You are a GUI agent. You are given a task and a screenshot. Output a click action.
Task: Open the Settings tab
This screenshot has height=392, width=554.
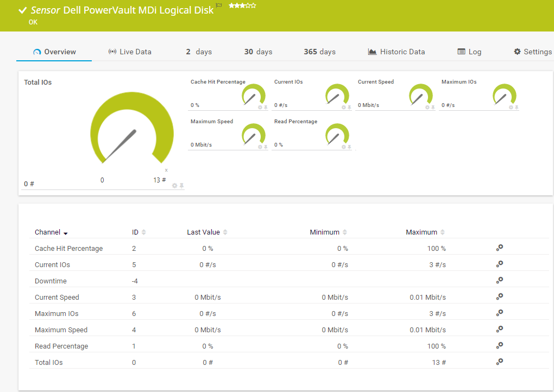tap(532, 52)
